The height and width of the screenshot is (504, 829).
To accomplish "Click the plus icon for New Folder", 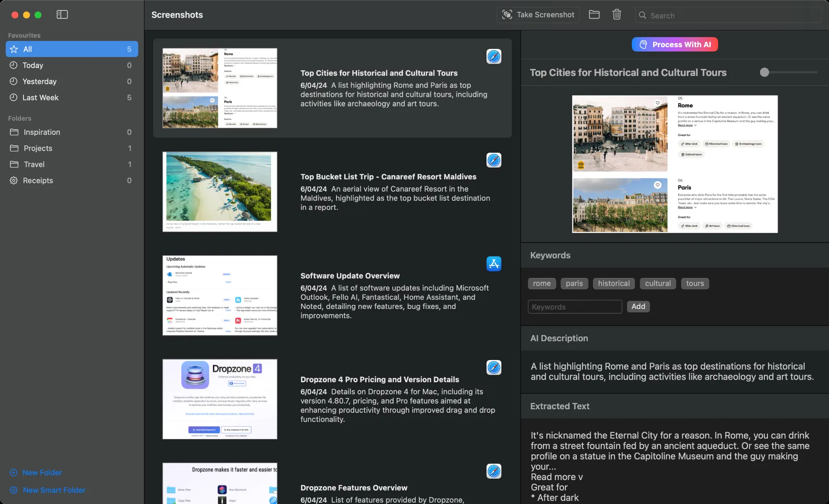I will coord(14,473).
